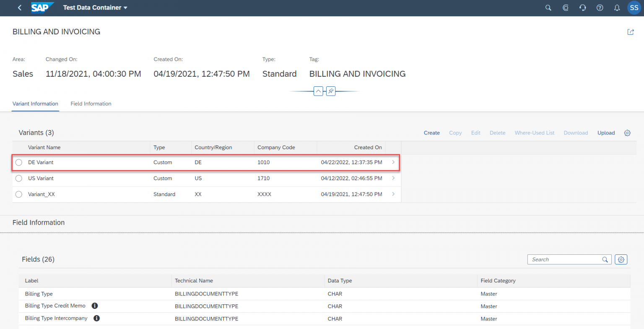The image size is (644, 329).
Task: Open the Test Data Container dropdown
Action: (x=95, y=8)
